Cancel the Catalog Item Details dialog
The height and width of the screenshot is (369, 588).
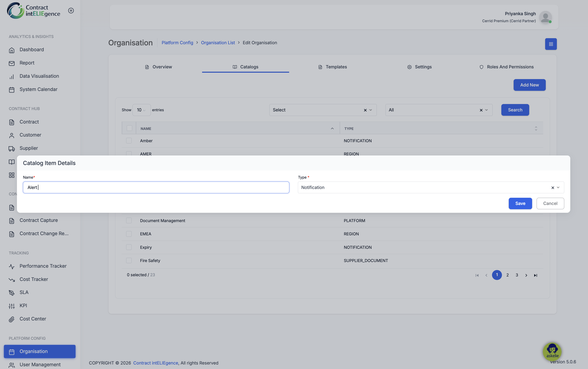[x=550, y=203]
